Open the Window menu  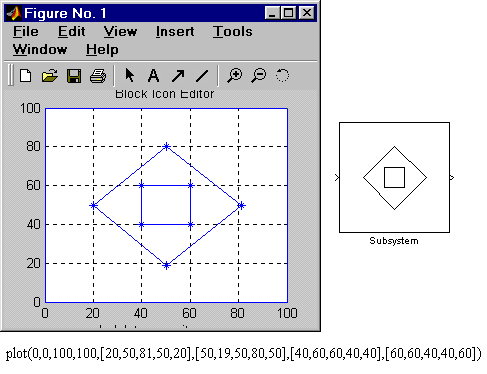point(40,50)
